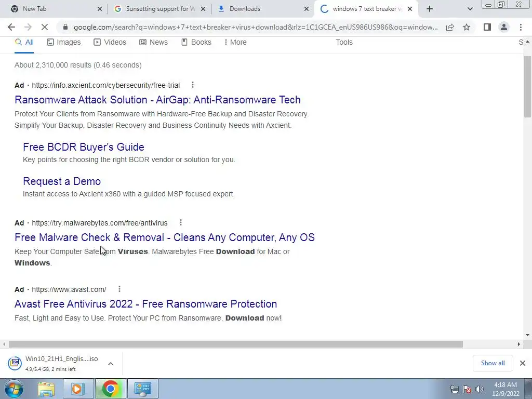Click the volume speaker tray icon

click(x=480, y=389)
